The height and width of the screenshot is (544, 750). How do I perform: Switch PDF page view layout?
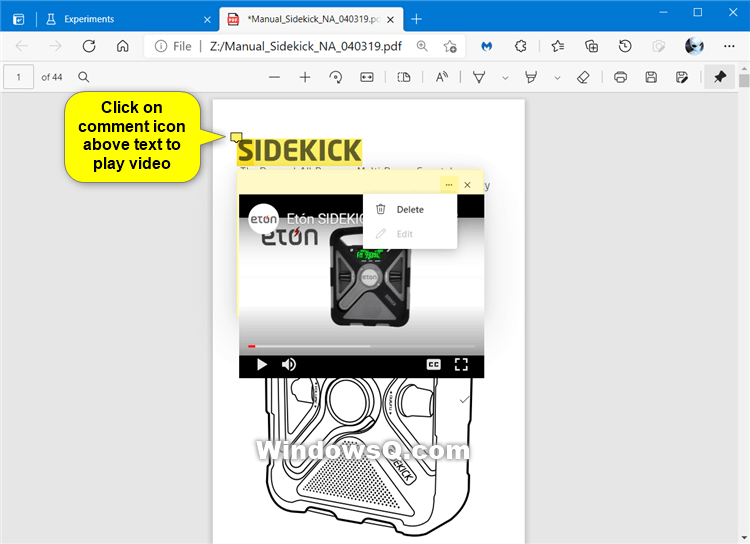pos(404,77)
